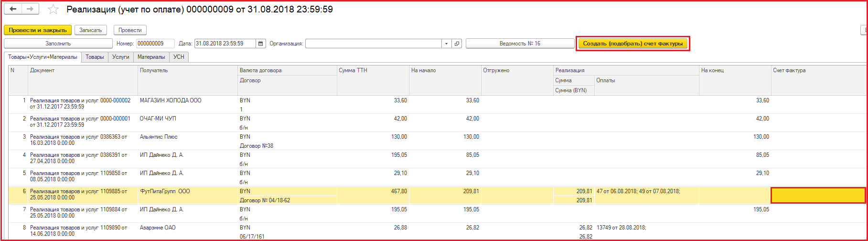This screenshot has height=241, width=868.
Task: Click the Организация text field
Action: pyautogui.click(x=373, y=44)
